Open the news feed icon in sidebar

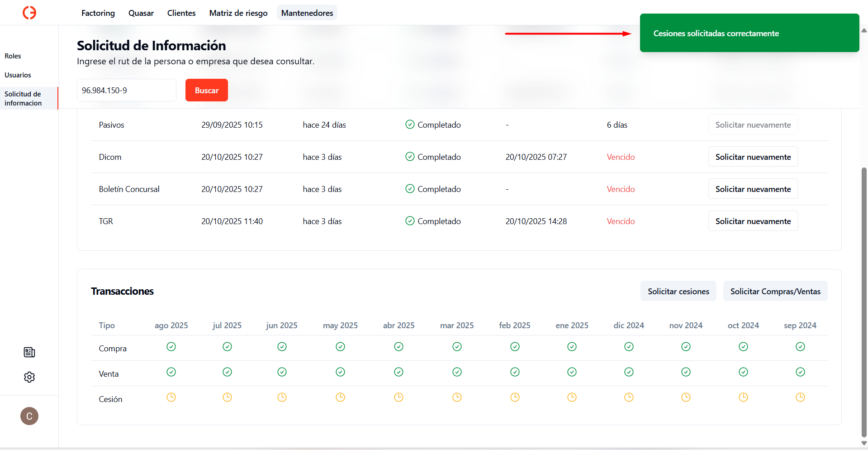[x=29, y=352]
